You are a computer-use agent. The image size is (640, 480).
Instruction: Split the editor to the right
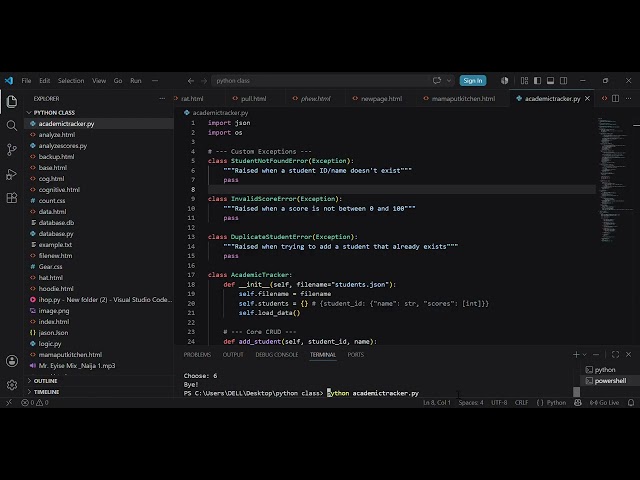pyautogui.click(x=616, y=98)
